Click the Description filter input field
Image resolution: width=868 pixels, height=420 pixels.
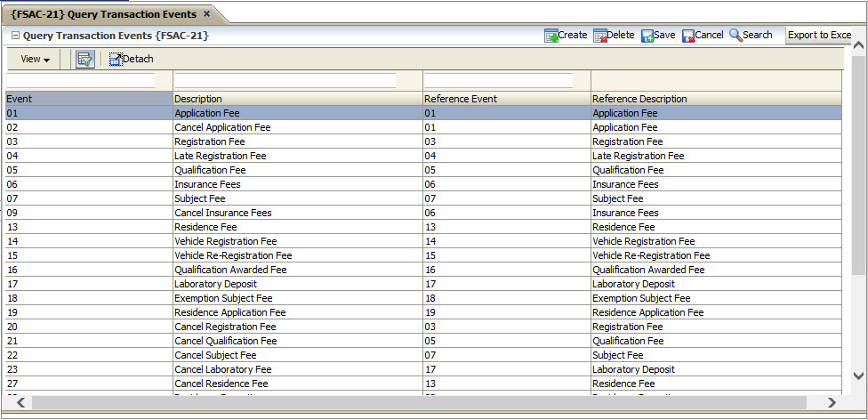pos(285,81)
